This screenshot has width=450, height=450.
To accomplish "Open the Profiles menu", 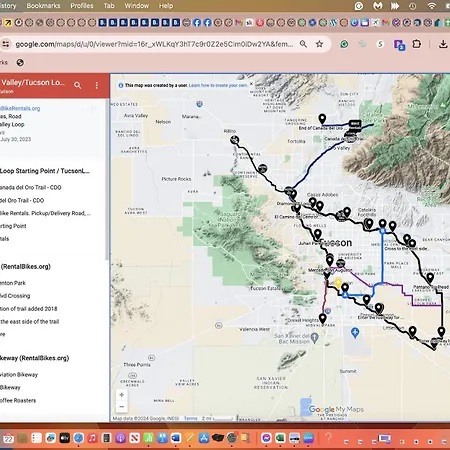I will click(82, 6).
